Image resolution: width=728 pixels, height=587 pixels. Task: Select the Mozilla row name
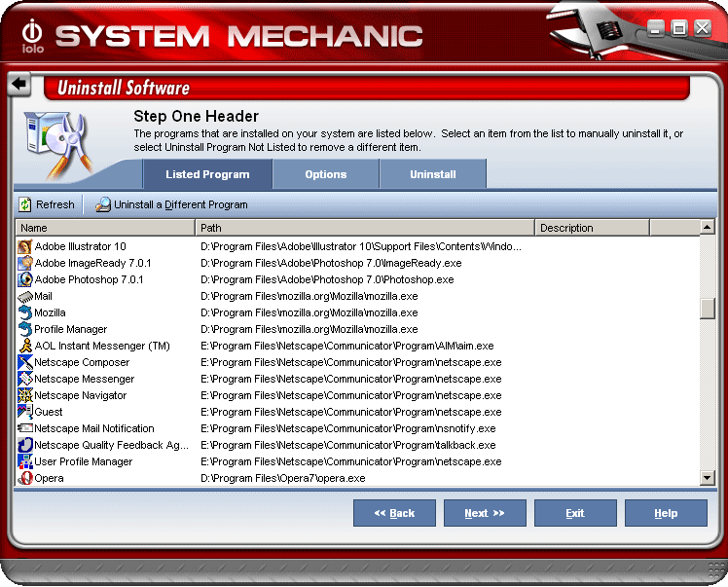51,312
